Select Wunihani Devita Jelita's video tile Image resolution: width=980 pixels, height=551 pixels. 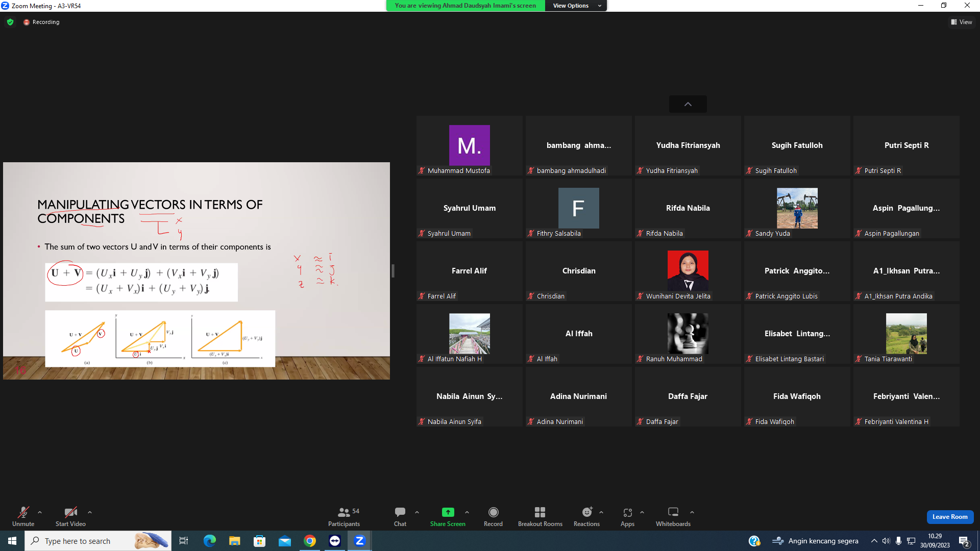click(x=688, y=271)
